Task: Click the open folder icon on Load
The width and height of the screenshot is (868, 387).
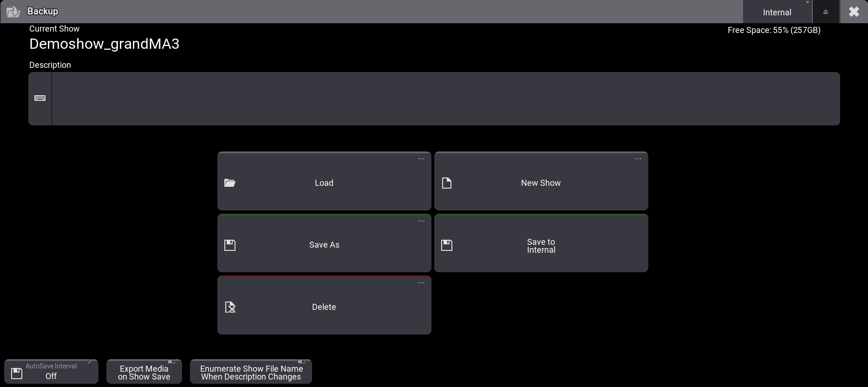Action: coord(230,183)
